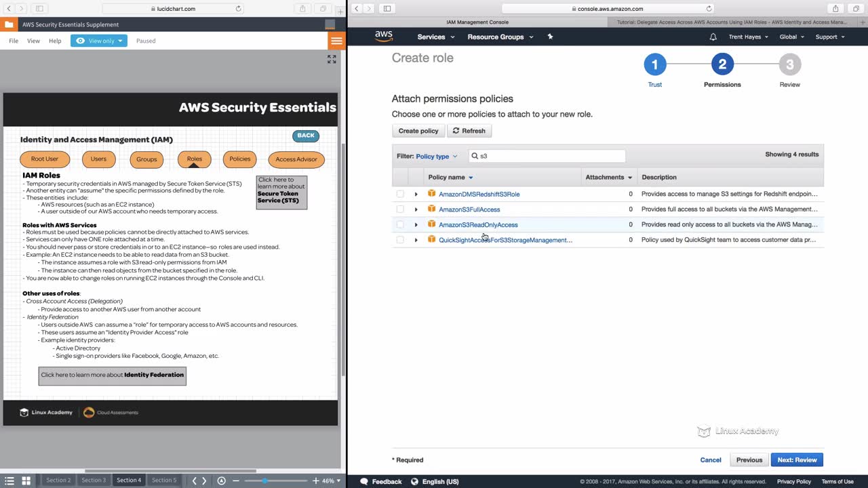868x488 pixels.
Task: Open the Support dropdown in AWS navbar
Action: [830, 37]
